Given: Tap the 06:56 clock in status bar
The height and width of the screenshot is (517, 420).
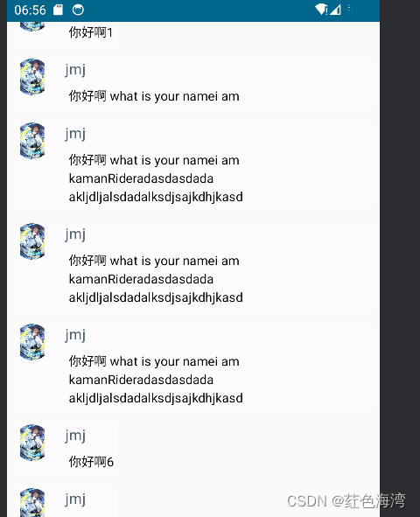Looking at the screenshot, I should point(30,10).
